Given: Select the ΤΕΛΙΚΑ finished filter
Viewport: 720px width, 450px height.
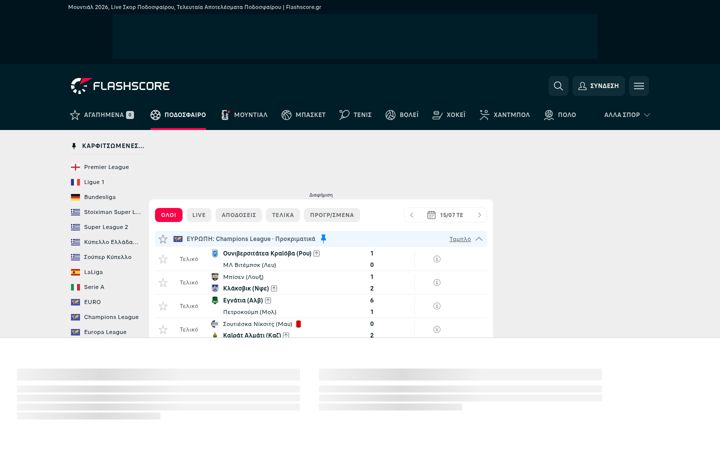Looking at the screenshot, I should [283, 215].
